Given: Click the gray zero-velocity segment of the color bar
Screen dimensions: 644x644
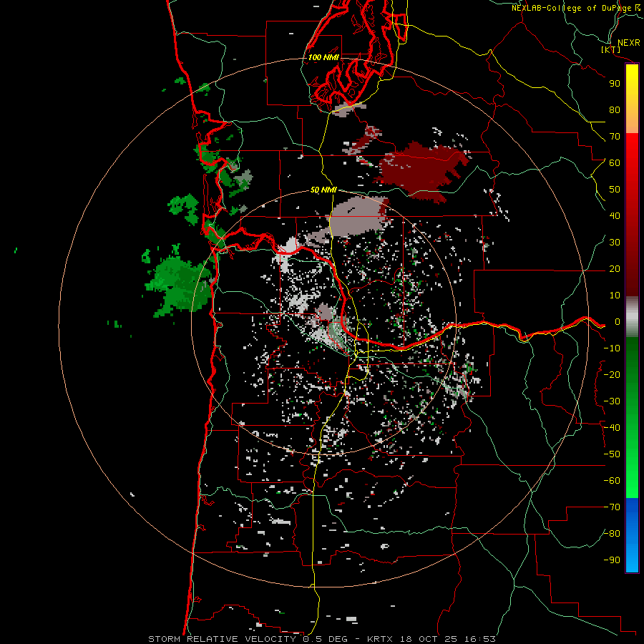Looking at the screenshot, I should 632,317.
